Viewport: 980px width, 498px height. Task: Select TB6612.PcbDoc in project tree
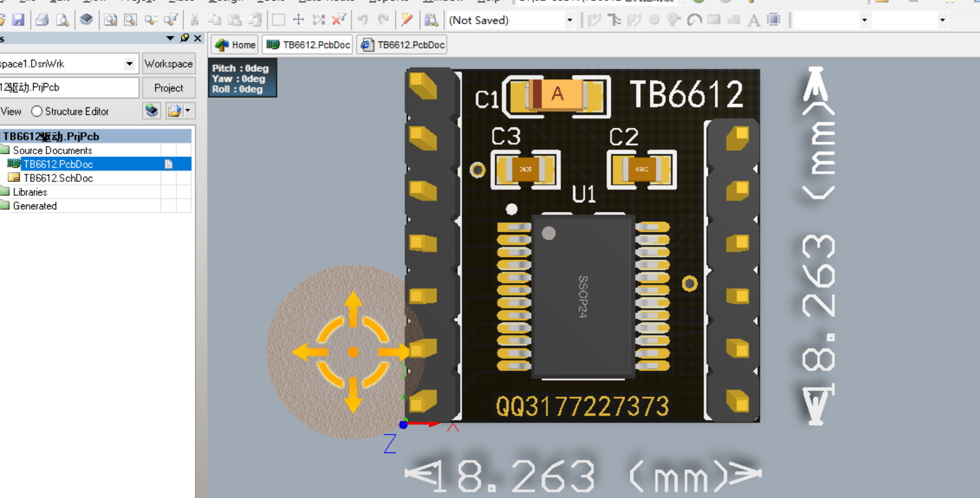point(58,164)
